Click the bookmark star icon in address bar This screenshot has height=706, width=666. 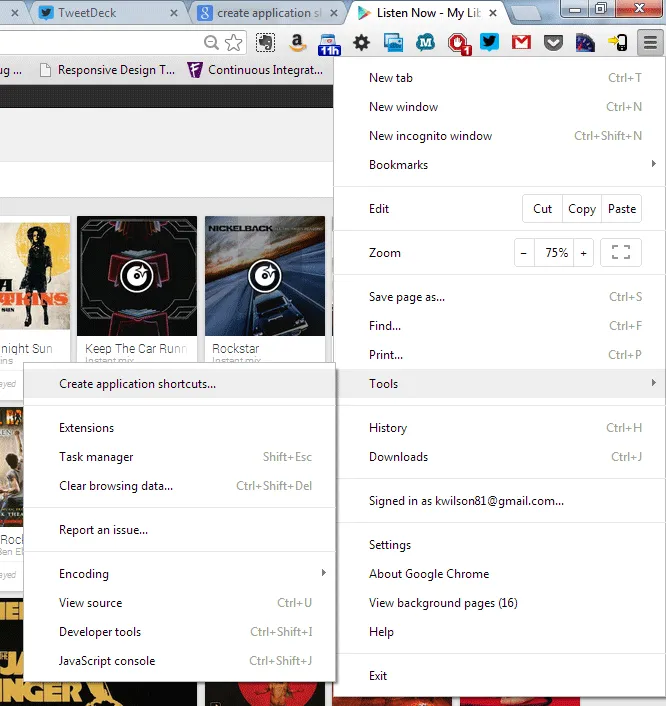pos(234,42)
